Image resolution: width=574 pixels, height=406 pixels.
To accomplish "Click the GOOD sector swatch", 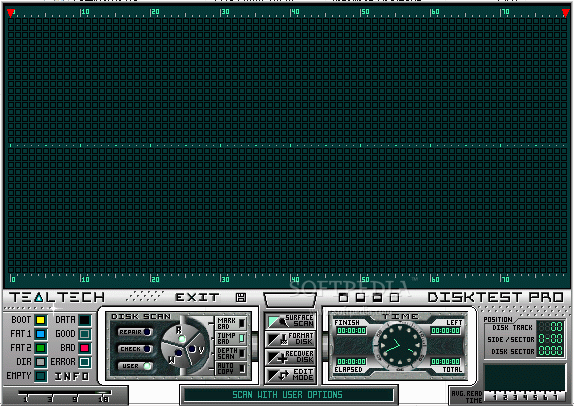I will pos(85,334).
